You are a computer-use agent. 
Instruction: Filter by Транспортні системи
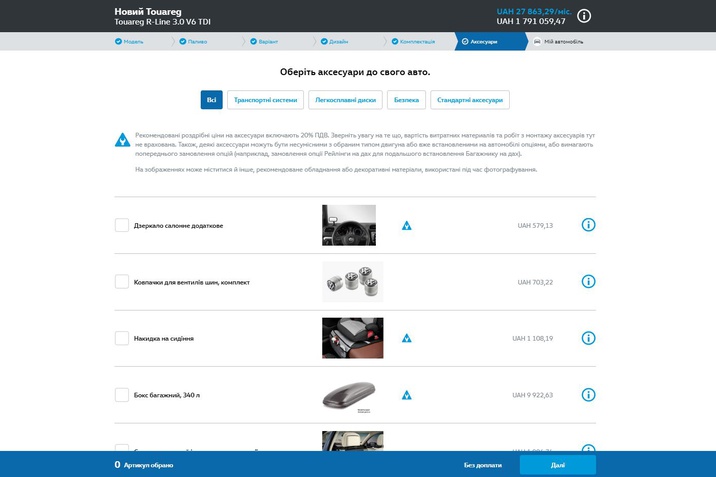click(x=265, y=100)
